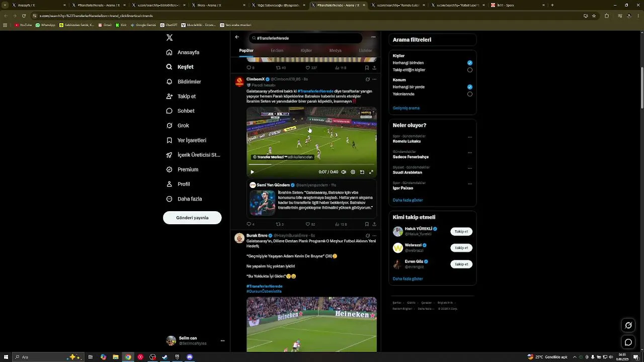Open more menu on the CimbomX tweet
This screenshot has height=362, width=644.
[x=374, y=79]
